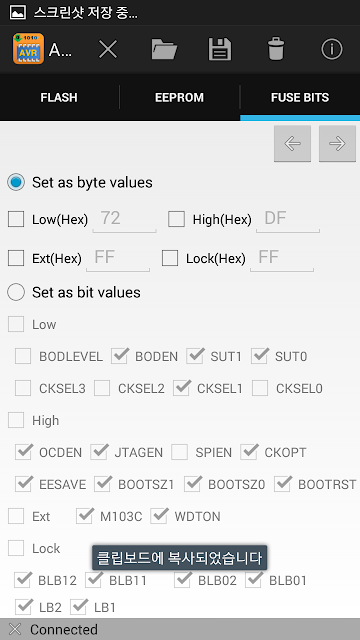Image resolution: width=360 pixels, height=640 pixels.
Task: Tap the X clear icon in the toolbar
Action: click(x=108, y=50)
